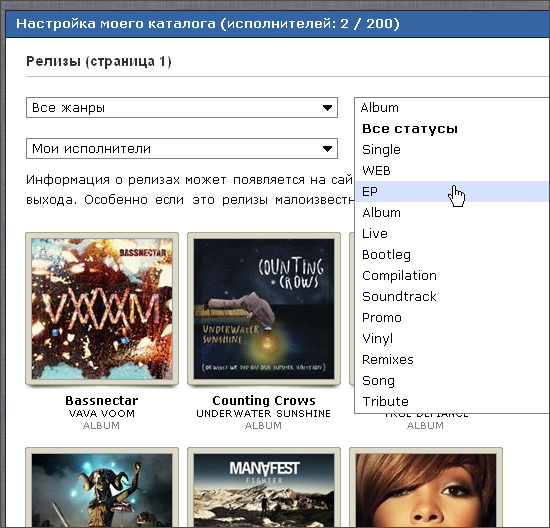Screen dimensions: 550x528
Task: Select 'Single' status option
Action: point(452,150)
